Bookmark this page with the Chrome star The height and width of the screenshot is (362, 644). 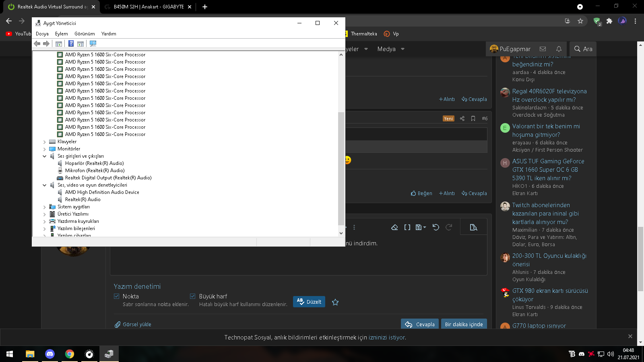[580, 21]
